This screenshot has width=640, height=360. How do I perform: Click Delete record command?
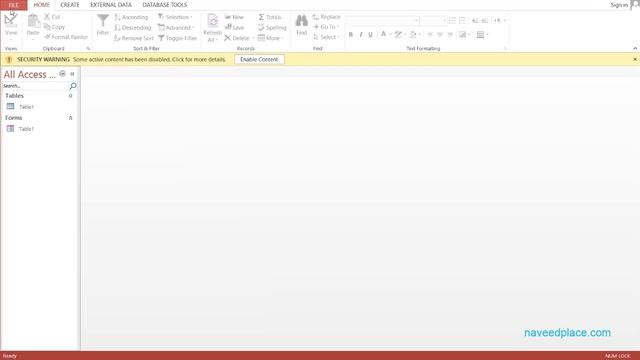coord(237,38)
